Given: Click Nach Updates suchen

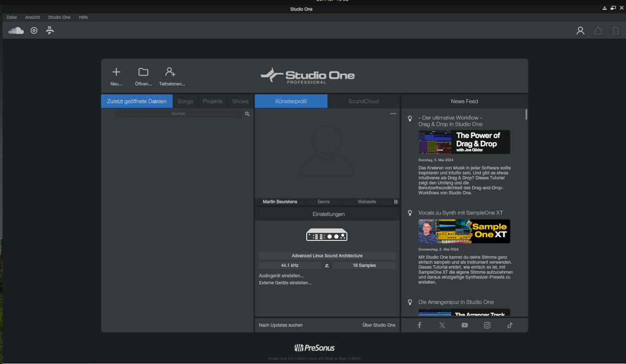Looking at the screenshot, I should (281, 325).
